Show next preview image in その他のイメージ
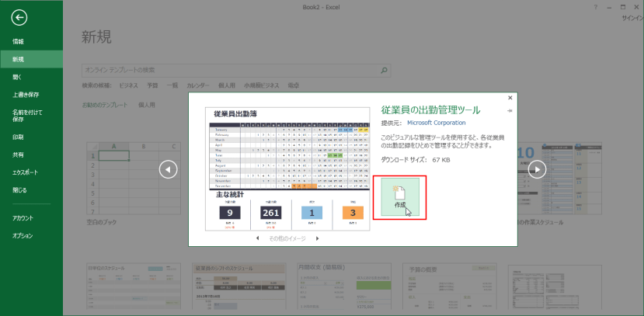Screen dimensions: 644x316 [317, 238]
